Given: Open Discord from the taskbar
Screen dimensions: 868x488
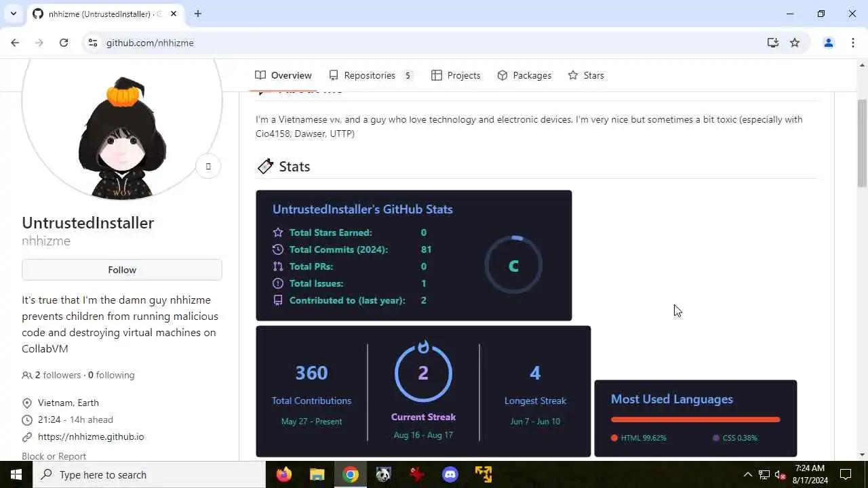Looking at the screenshot, I should (x=450, y=474).
